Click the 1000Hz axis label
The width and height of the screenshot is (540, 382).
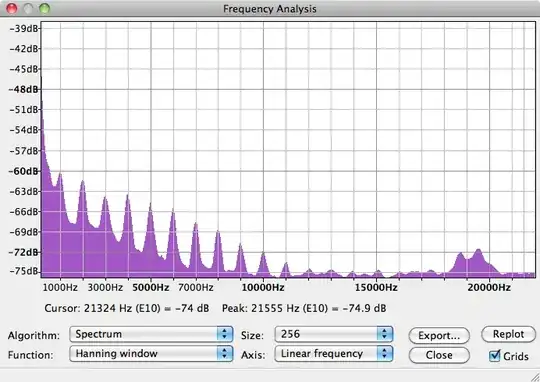60,287
